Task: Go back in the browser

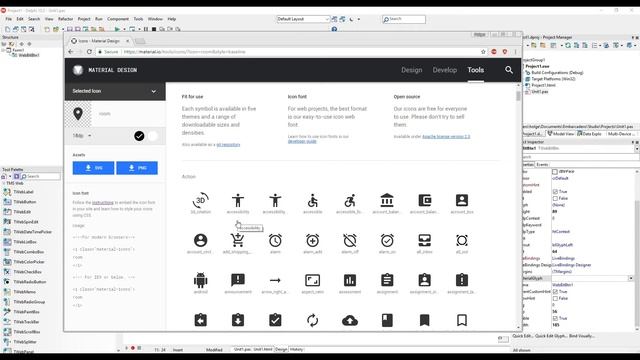Action: tap(71, 52)
